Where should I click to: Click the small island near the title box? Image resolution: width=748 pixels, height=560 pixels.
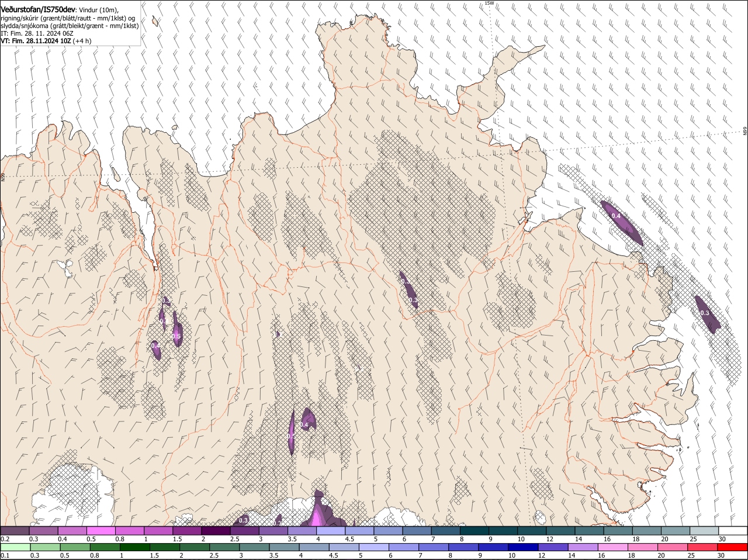(x=155, y=22)
